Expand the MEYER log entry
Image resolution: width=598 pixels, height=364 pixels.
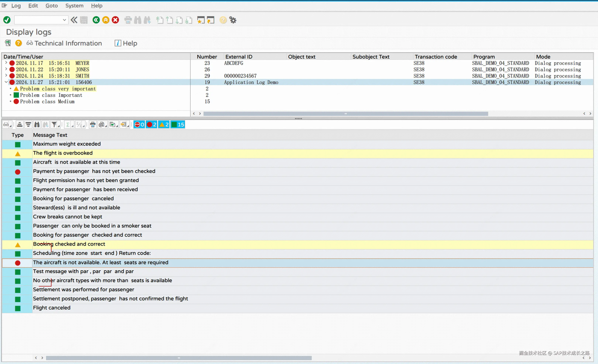[x=6, y=63]
